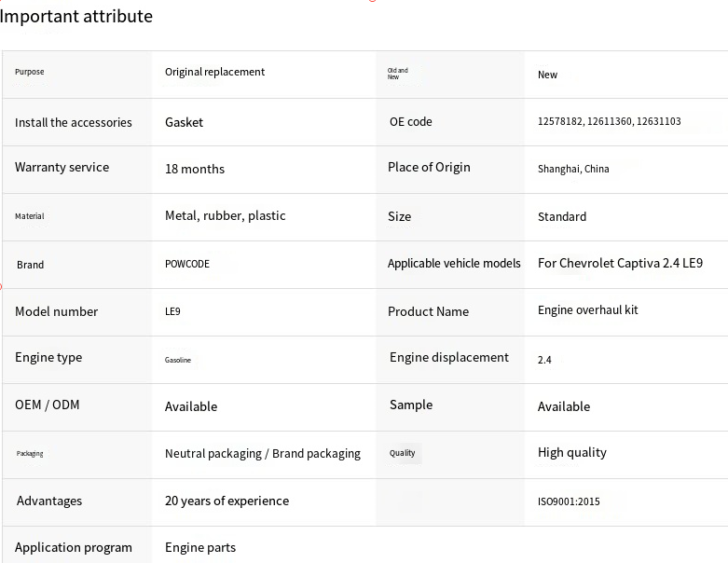The height and width of the screenshot is (563, 728).
Task: Click the "Important attribute" heading
Action: tap(76, 16)
